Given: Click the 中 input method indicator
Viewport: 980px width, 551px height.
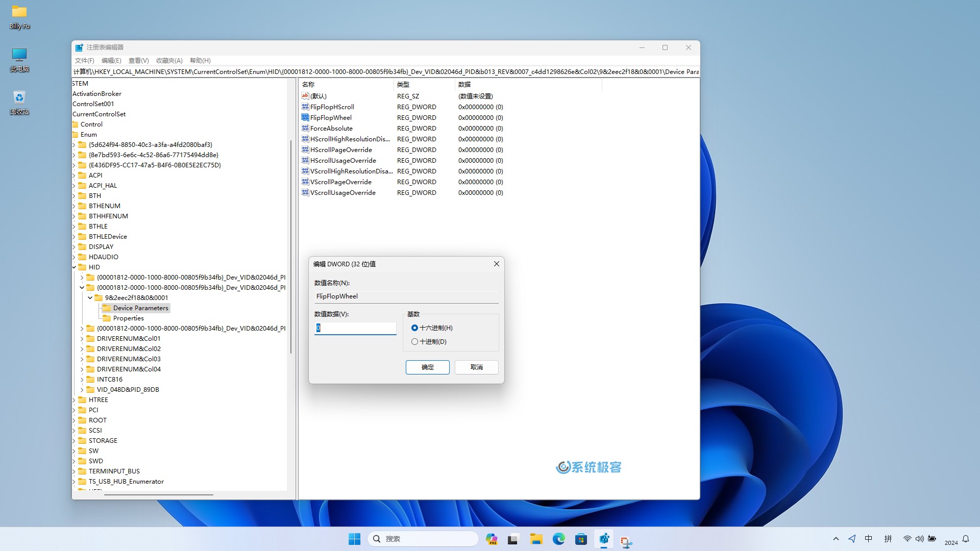Looking at the screenshot, I should pyautogui.click(x=869, y=539).
